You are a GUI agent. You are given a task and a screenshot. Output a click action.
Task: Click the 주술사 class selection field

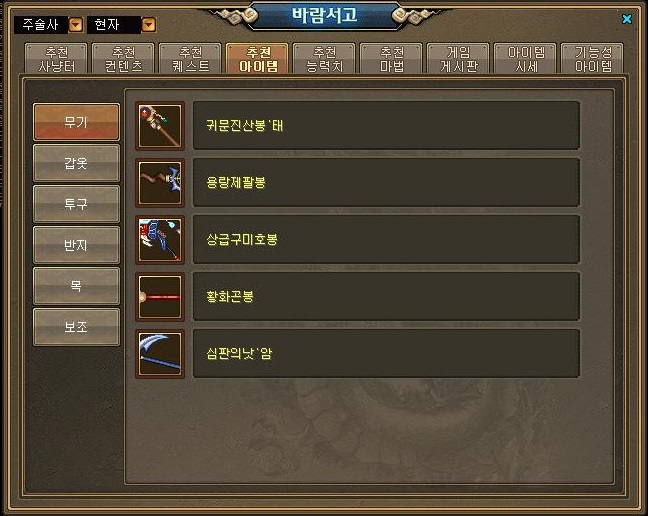pyautogui.click(x=41, y=25)
